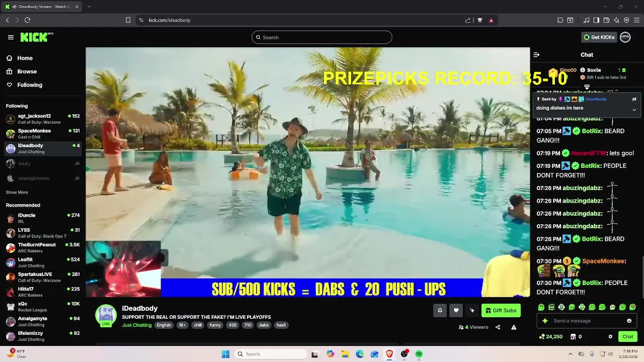Select the iDeadbody Stream browser tab
Image resolution: width=644 pixels, height=362 pixels.
pyautogui.click(x=41, y=7)
